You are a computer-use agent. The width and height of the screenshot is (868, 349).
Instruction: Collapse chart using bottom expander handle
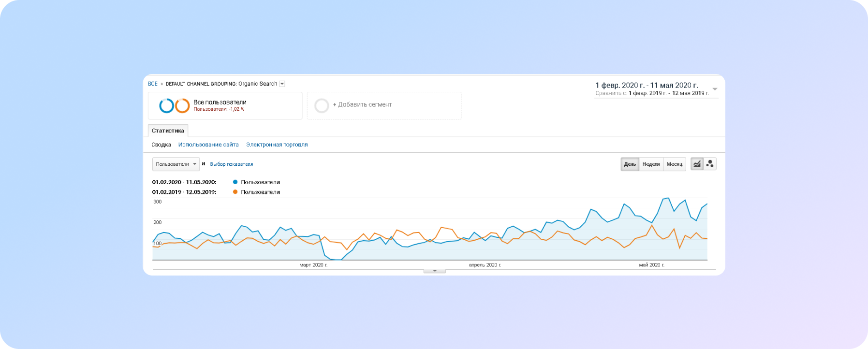434,271
